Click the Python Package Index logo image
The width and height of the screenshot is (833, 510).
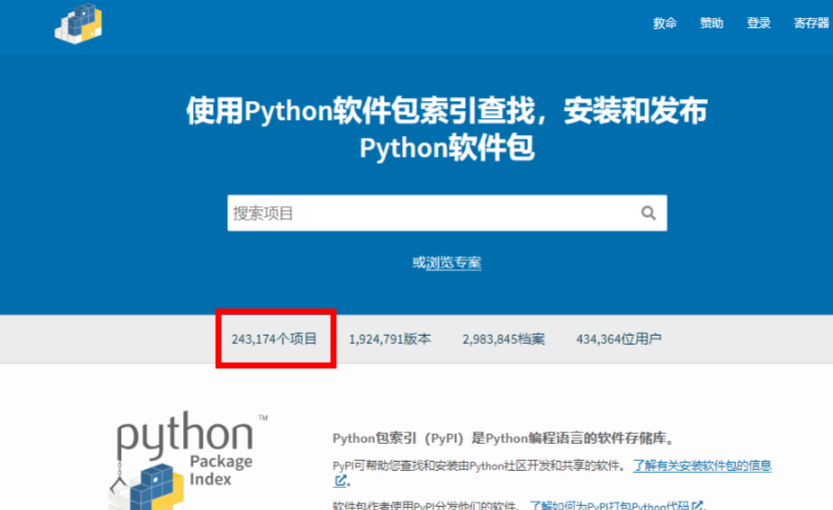(189, 460)
